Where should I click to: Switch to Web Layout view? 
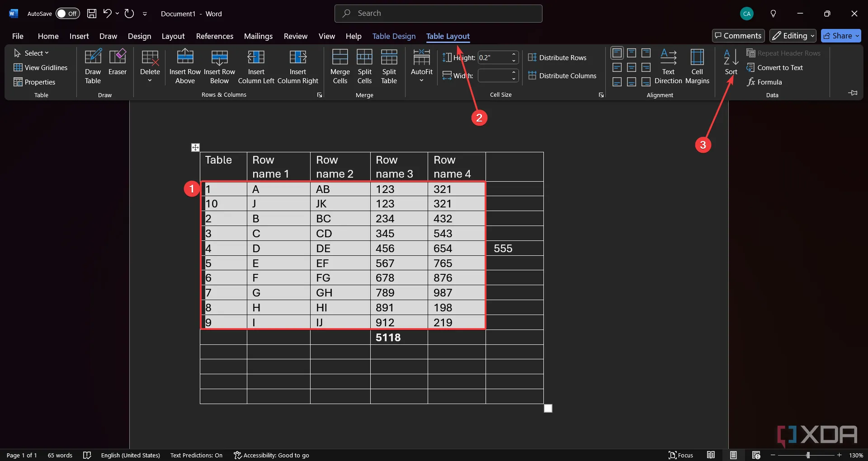click(756, 455)
